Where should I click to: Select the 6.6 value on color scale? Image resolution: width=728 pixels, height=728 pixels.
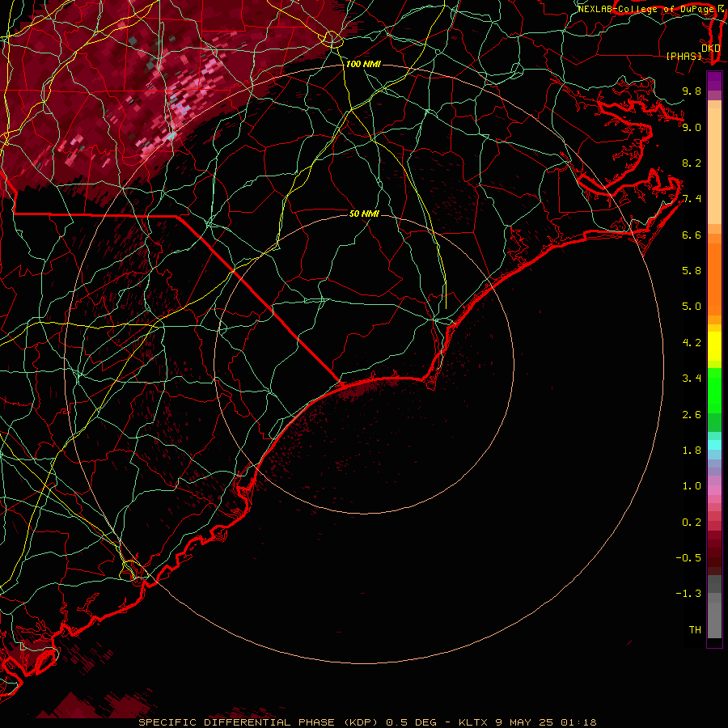point(692,235)
